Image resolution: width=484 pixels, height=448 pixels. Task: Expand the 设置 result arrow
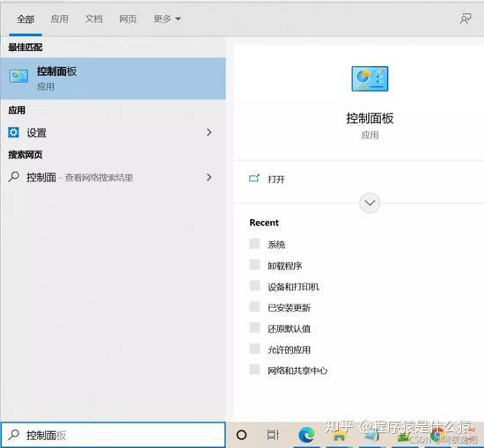pyautogui.click(x=209, y=132)
